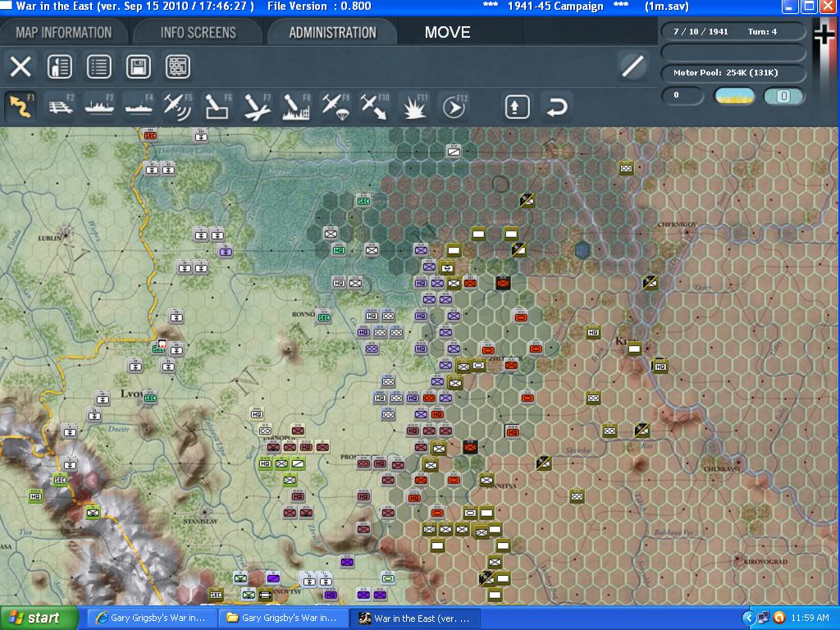Switch to folder Gary Grigsby's War taskbar item
This screenshot has width=840, height=630.
coord(284,619)
